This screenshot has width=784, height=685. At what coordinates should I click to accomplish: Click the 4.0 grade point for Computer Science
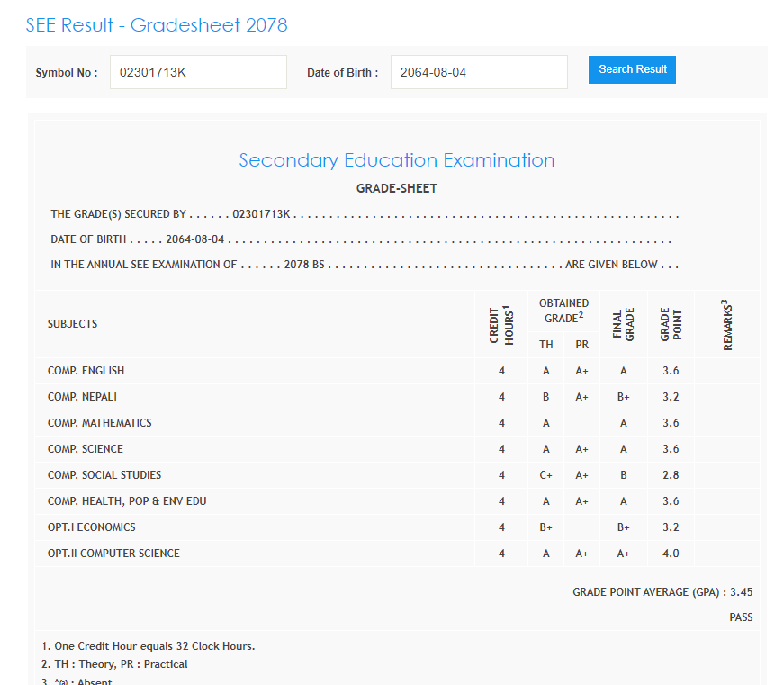(670, 554)
